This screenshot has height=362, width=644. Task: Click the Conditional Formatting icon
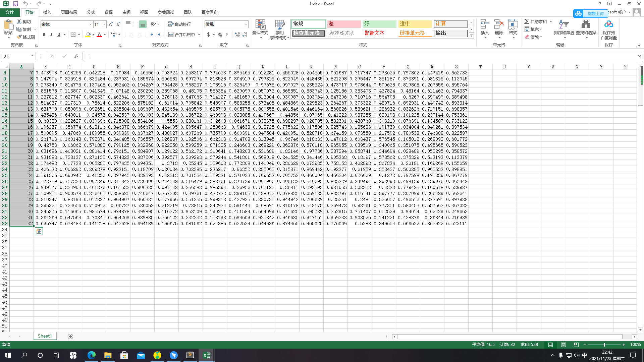click(x=260, y=25)
